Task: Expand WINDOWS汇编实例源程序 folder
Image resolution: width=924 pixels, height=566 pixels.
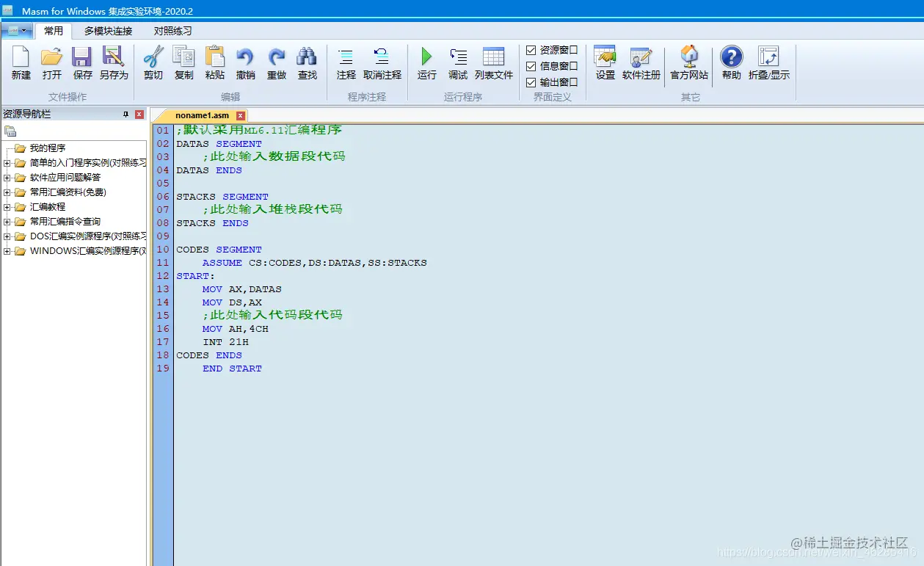Action: 7,251
